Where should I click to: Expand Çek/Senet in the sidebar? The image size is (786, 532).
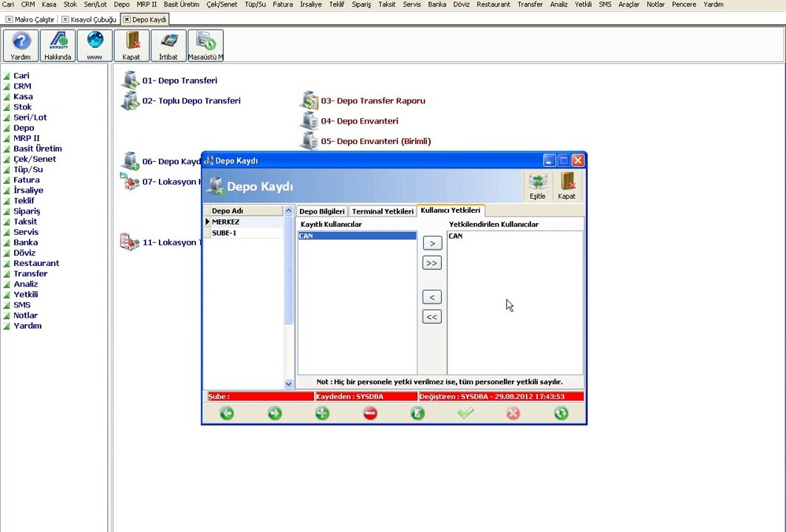(35, 159)
